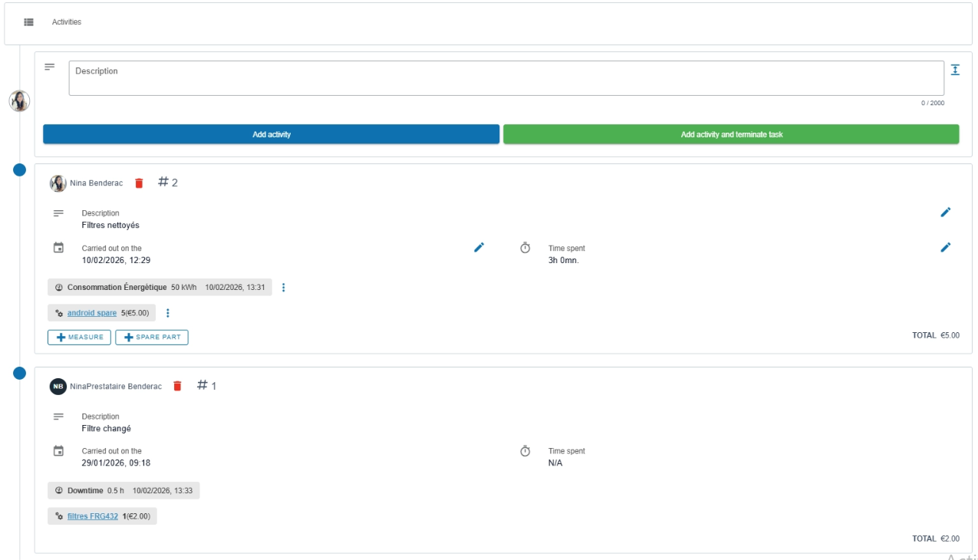Click the timeline marker for activity #2
Screen dimensions: 978x560
coord(20,170)
